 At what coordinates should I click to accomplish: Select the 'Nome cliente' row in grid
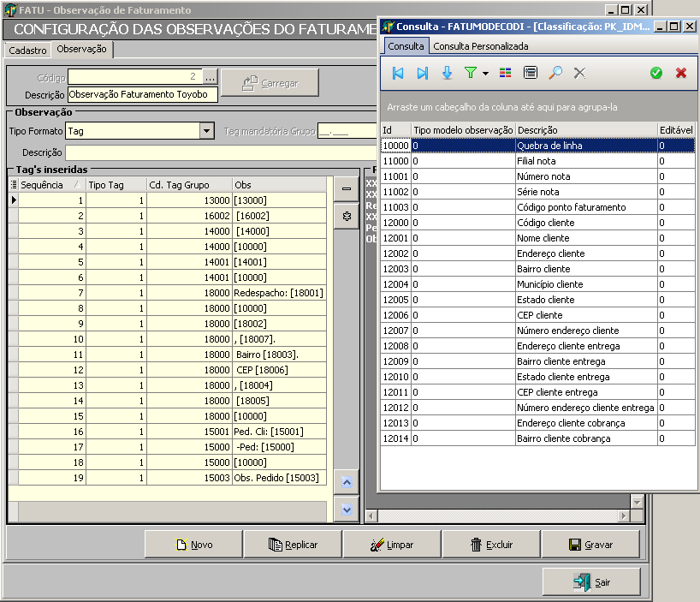pyautogui.click(x=543, y=238)
